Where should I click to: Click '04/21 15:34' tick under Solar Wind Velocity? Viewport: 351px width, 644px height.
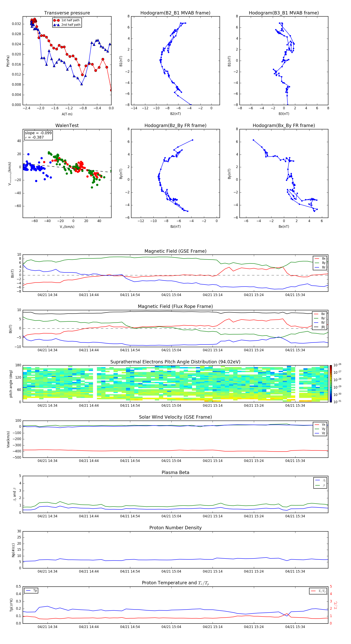tap(295, 461)
